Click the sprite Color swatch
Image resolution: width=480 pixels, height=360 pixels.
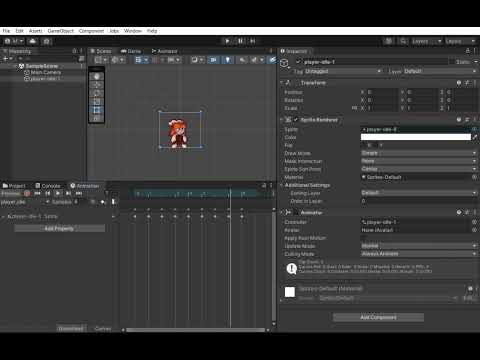pyautogui.click(x=416, y=137)
